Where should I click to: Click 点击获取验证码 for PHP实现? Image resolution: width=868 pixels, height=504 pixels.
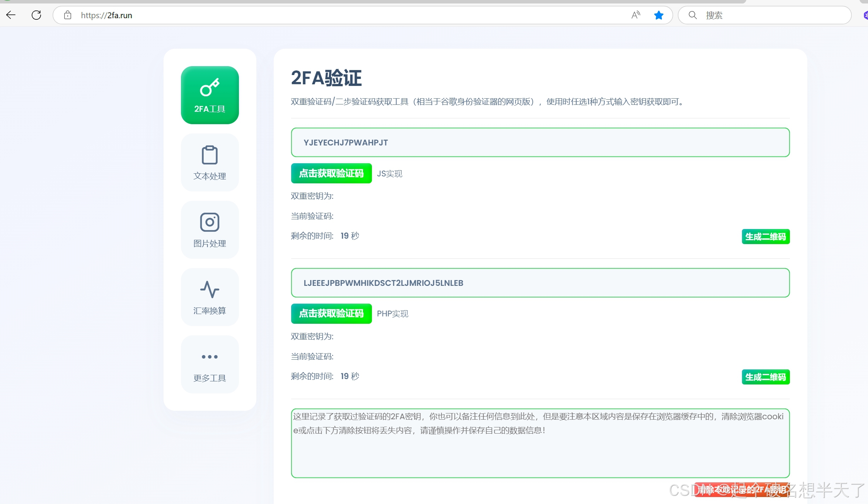[331, 314]
